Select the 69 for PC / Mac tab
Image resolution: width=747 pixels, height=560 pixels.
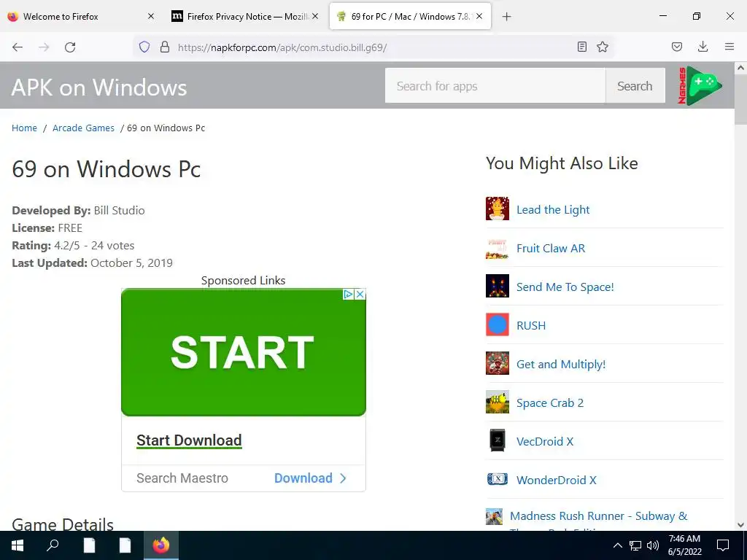click(410, 16)
